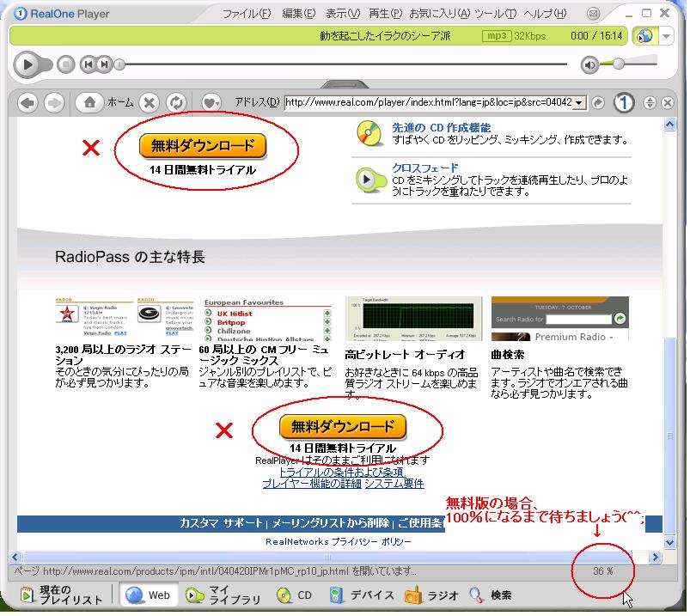The height and width of the screenshot is (616, 690).
Task: Toggle browser pane size with up-down arrows
Action: coord(650,103)
